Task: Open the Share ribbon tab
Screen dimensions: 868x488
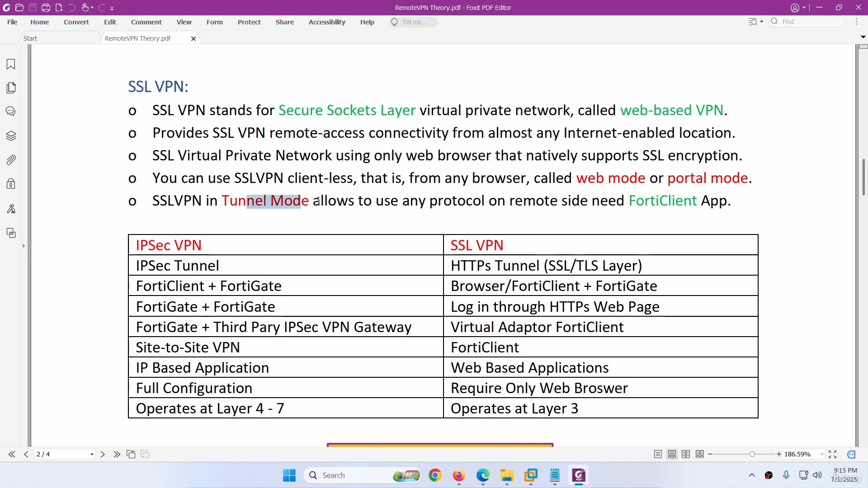Action: coord(285,22)
